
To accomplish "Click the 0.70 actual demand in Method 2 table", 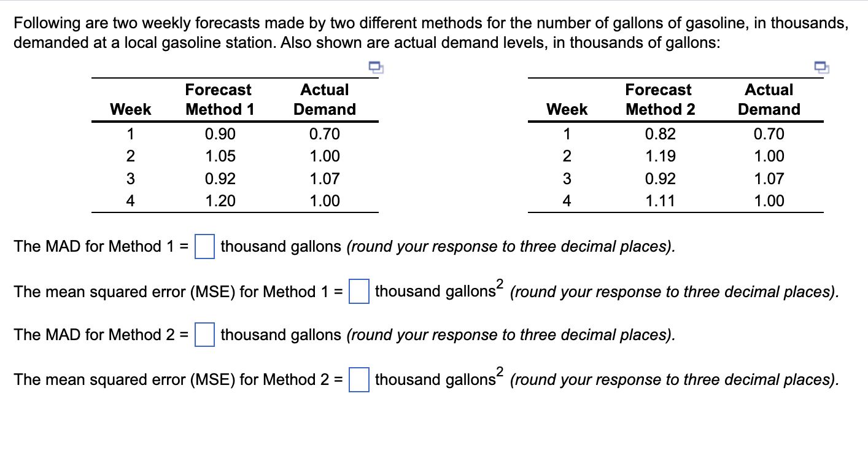I will click(x=769, y=134).
